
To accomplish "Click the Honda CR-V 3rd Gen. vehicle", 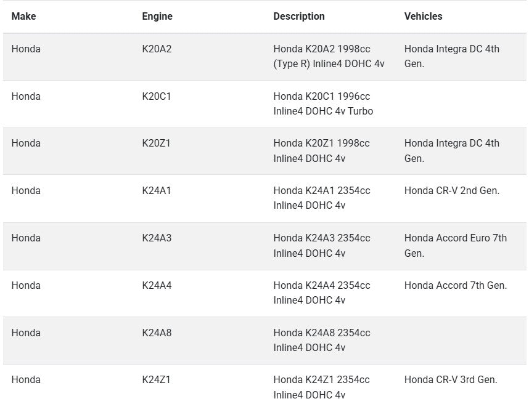I will click(451, 380).
